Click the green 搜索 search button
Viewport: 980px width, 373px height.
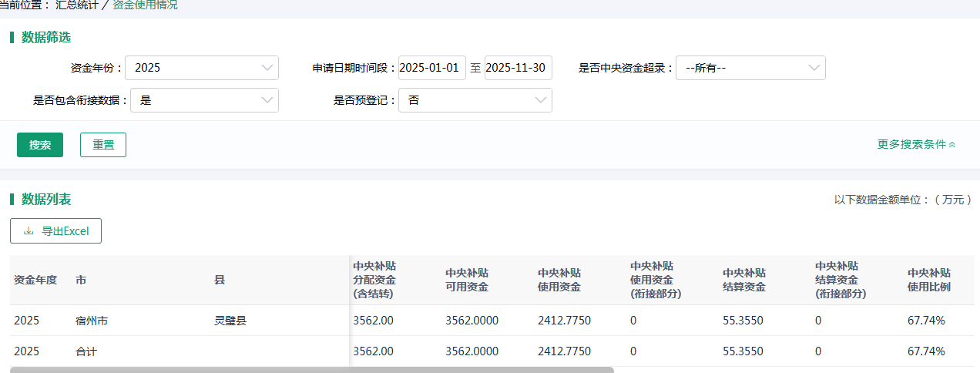point(40,145)
